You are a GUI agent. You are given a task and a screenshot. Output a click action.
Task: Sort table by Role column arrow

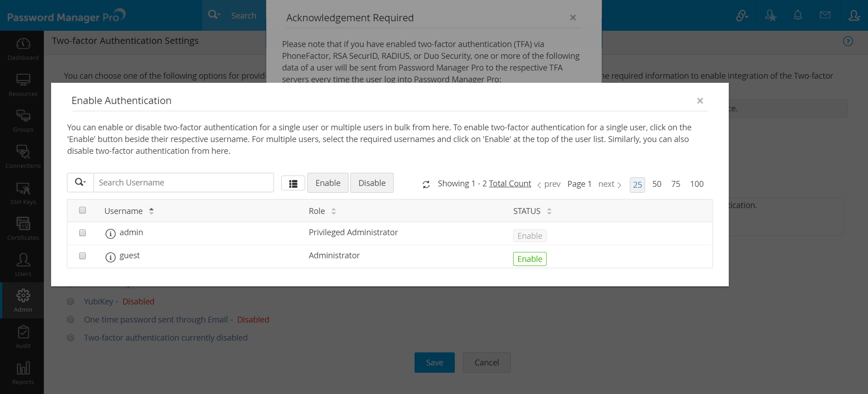pyautogui.click(x=334, y=211)
